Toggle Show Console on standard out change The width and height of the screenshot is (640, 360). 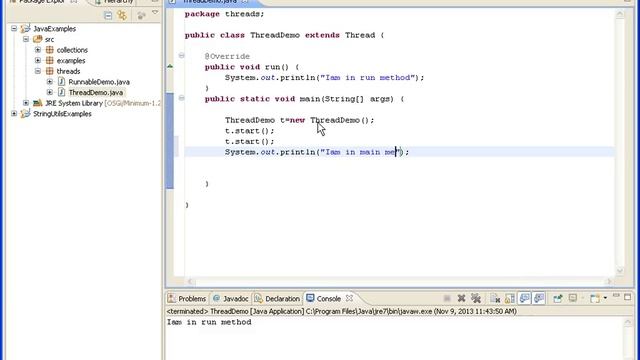(524, 299)
